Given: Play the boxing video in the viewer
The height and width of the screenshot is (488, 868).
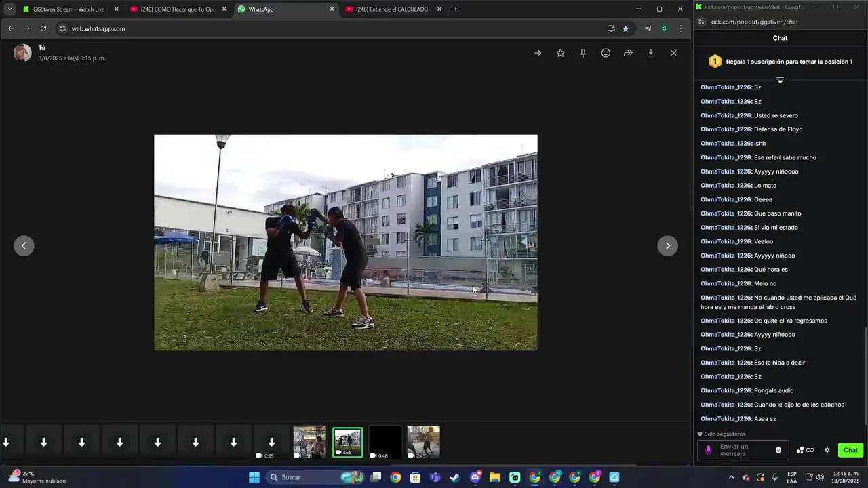Looking at the screenshot, I should pos(346,243).
